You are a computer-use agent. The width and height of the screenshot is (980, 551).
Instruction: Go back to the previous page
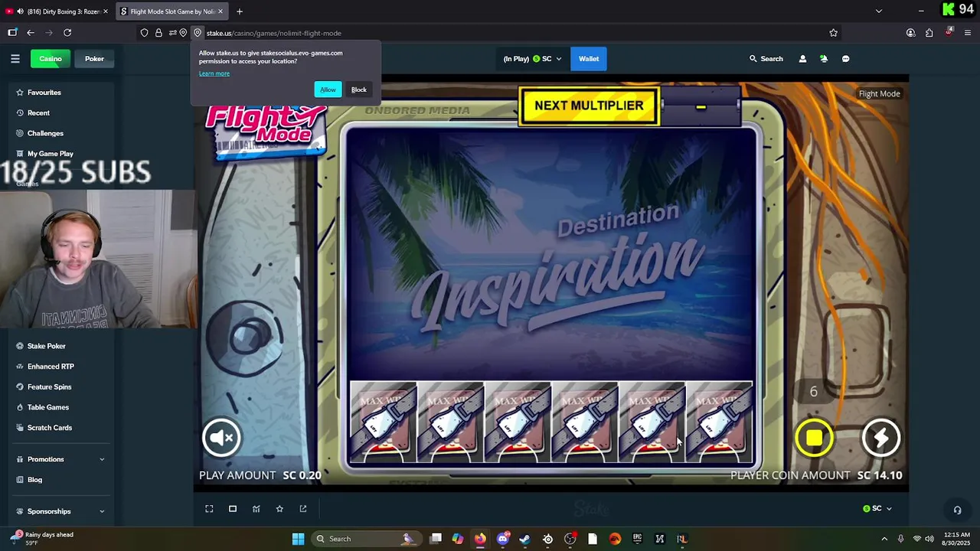(31, 33)
